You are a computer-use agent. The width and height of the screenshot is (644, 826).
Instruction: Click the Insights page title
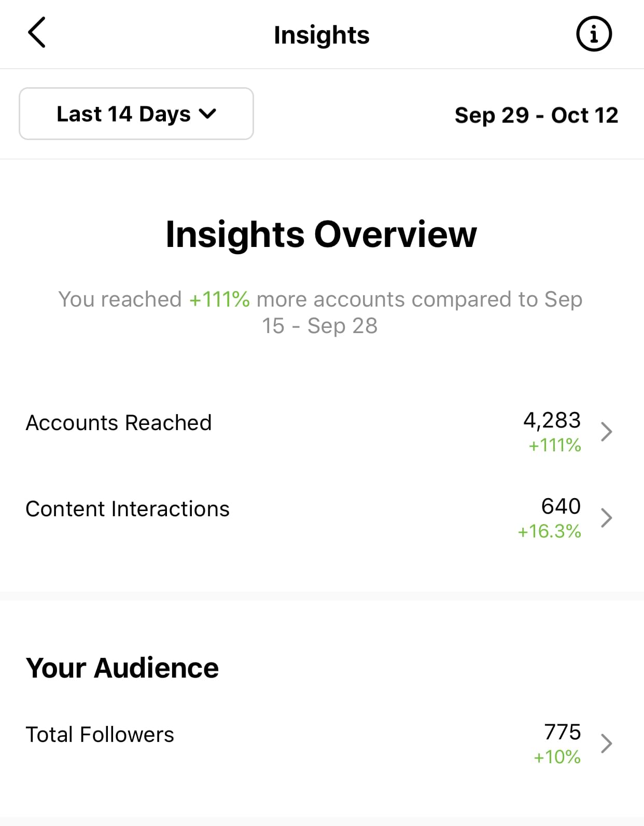[x=321, y=35]
